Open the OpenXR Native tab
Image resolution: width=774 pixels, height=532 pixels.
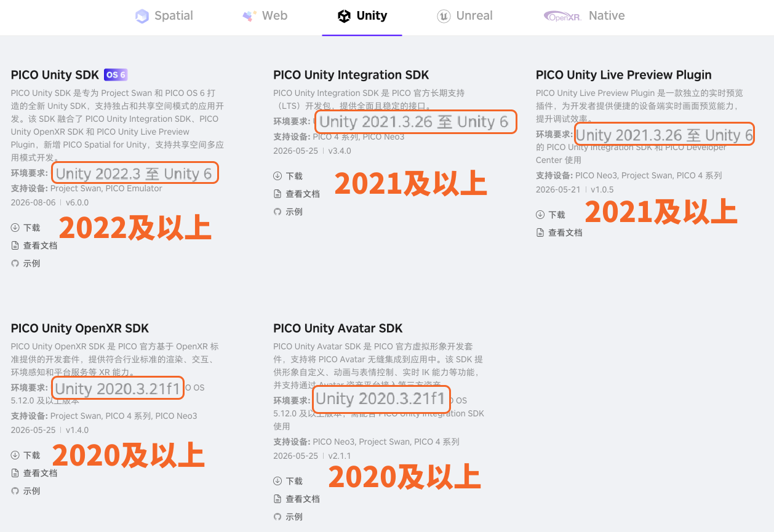584,16
